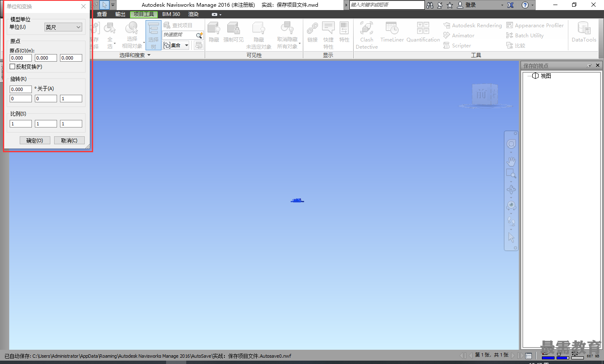This screenshot has height=364, width=604.
Task: Click the first scale input field
Action: [x=21, y=124]
